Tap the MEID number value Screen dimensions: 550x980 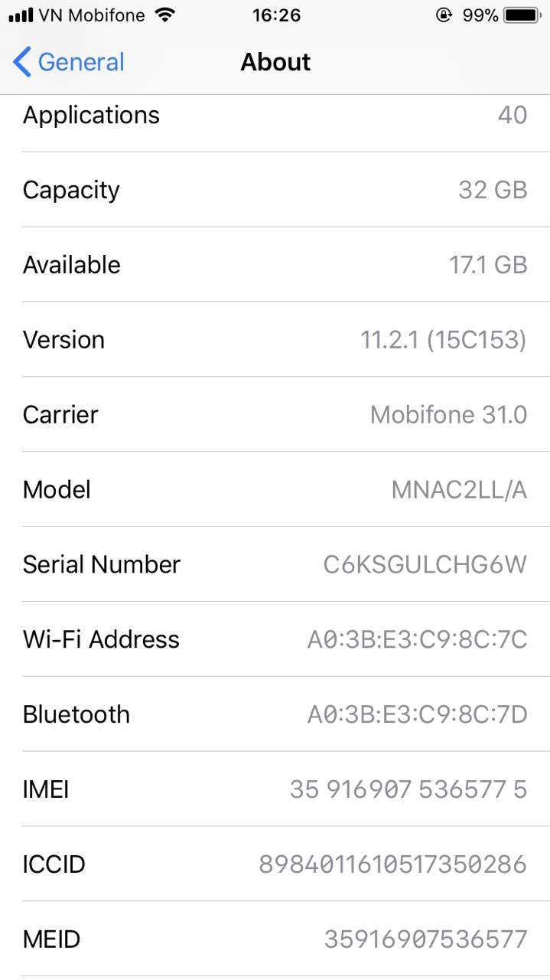(x=425, y=939)
